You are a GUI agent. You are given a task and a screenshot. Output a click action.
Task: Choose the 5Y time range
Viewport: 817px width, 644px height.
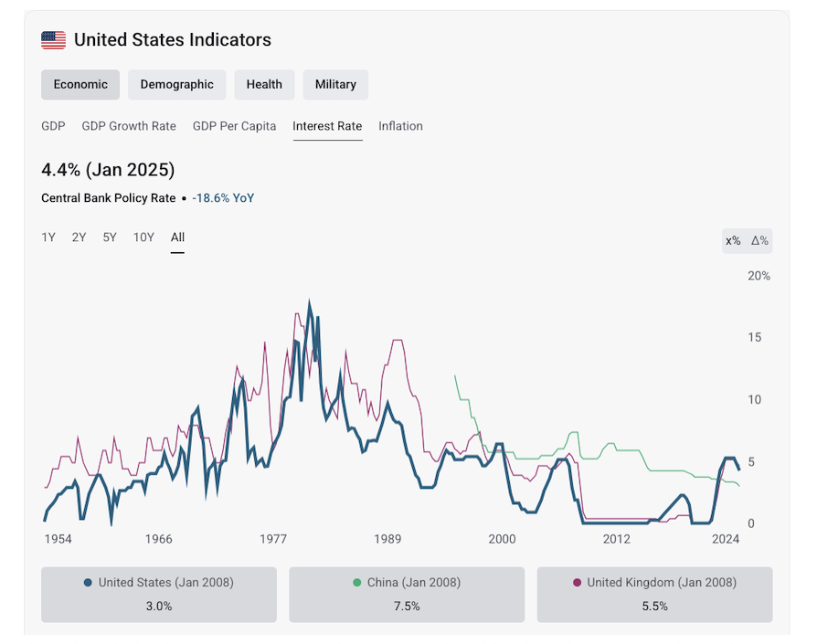tap(110, 238)
